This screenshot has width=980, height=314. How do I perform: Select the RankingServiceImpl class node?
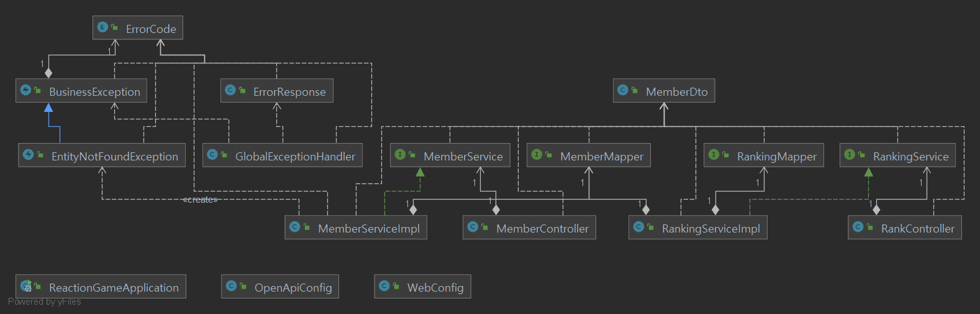click(698, 228)
